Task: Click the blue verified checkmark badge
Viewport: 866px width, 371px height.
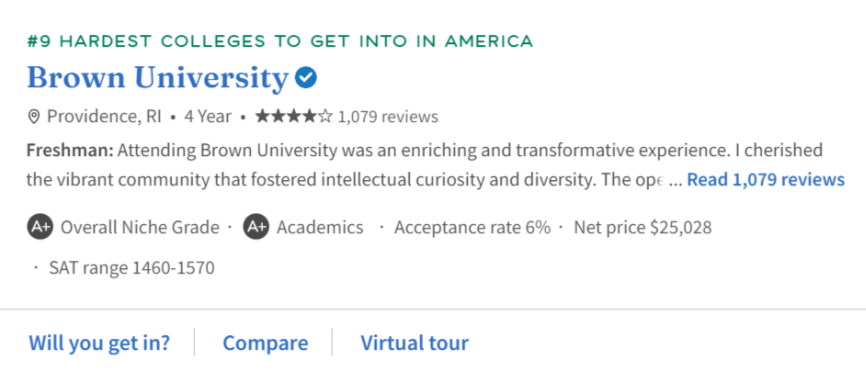Action: [305, 78]
